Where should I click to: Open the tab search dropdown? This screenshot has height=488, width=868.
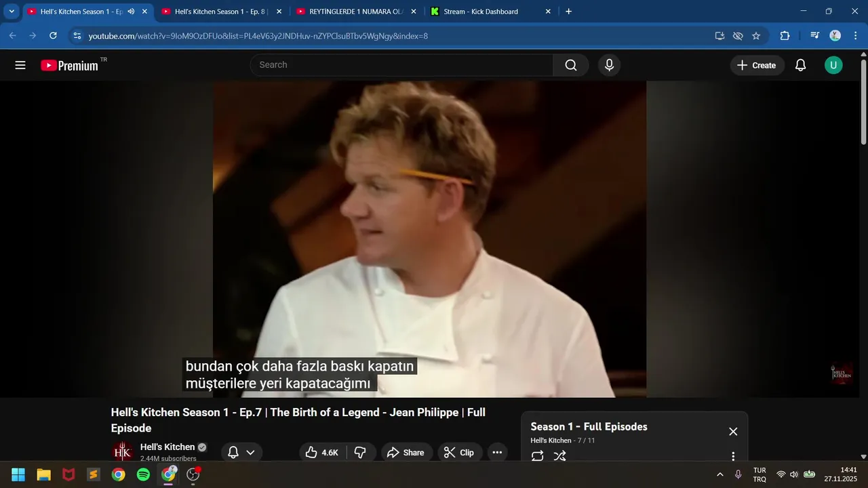[12, 12]
